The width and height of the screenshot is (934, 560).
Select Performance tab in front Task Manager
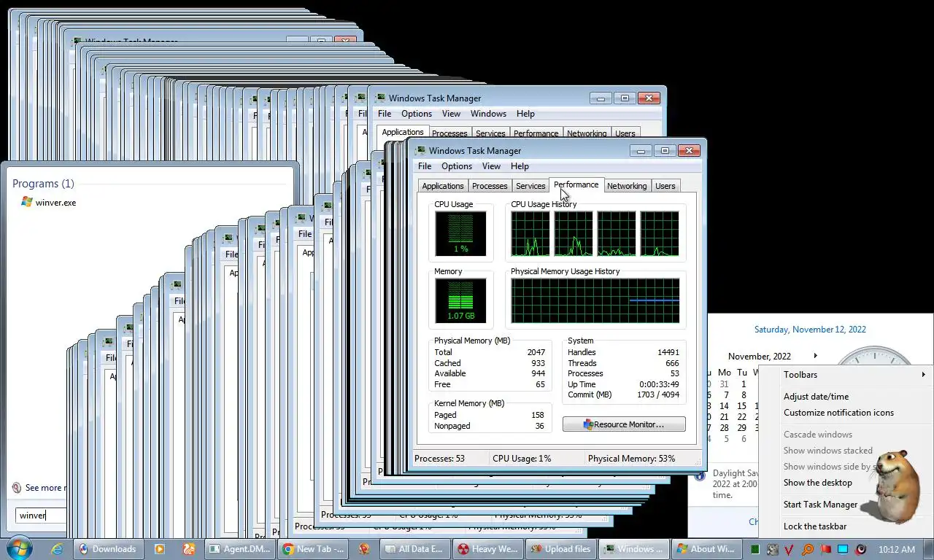coord(576,184)
